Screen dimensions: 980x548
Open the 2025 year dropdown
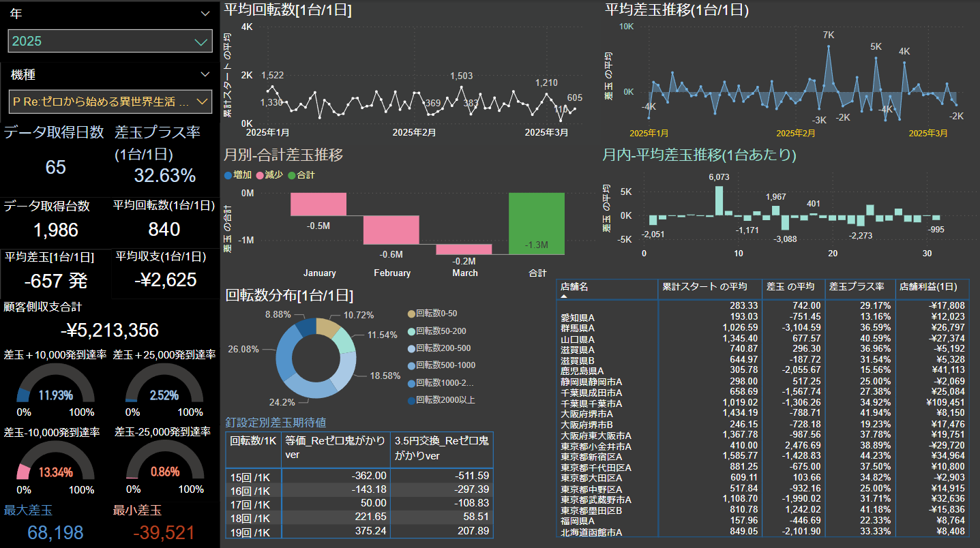click(x=201, y=42)
